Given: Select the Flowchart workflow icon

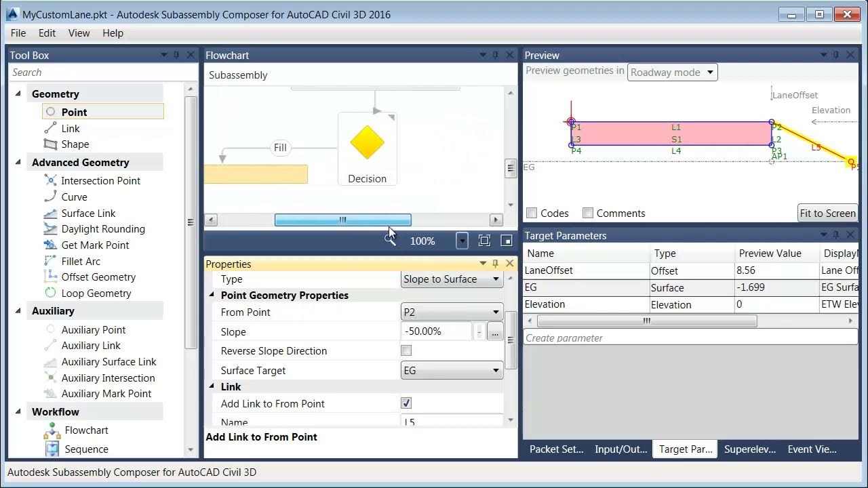Looking at the screenshot, I should [52, 430].
